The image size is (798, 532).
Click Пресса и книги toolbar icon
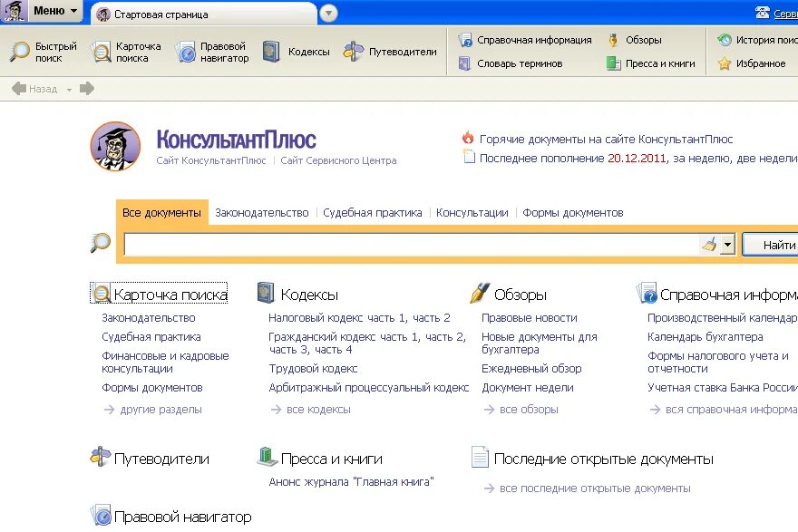click(x=613, y=63)
